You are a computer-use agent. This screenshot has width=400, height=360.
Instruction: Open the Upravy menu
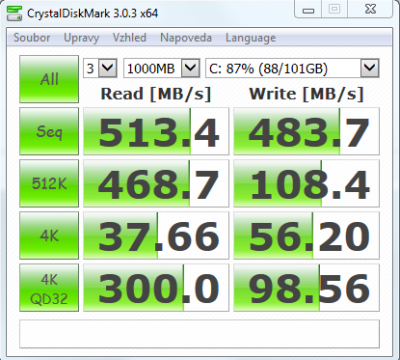[81, 38]
